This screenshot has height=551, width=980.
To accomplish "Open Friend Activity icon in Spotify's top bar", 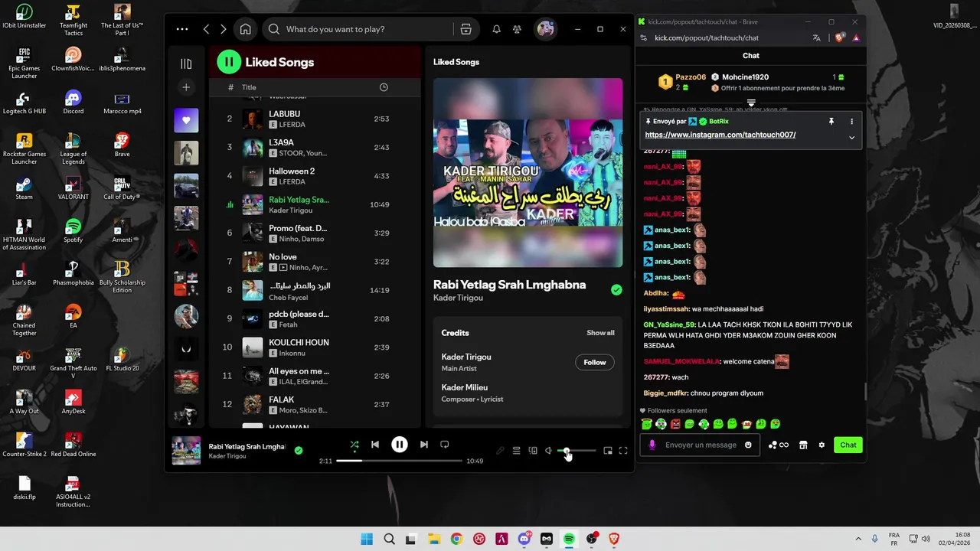I will 517,29.
